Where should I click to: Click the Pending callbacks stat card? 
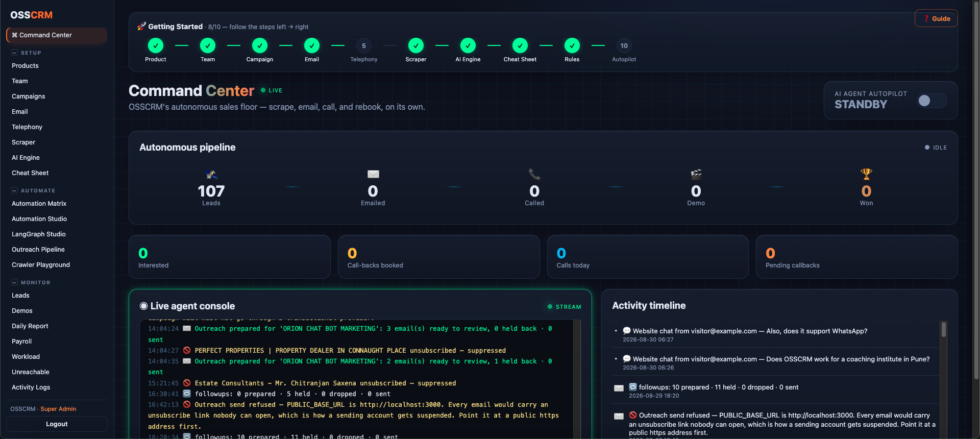pos(856,257)
